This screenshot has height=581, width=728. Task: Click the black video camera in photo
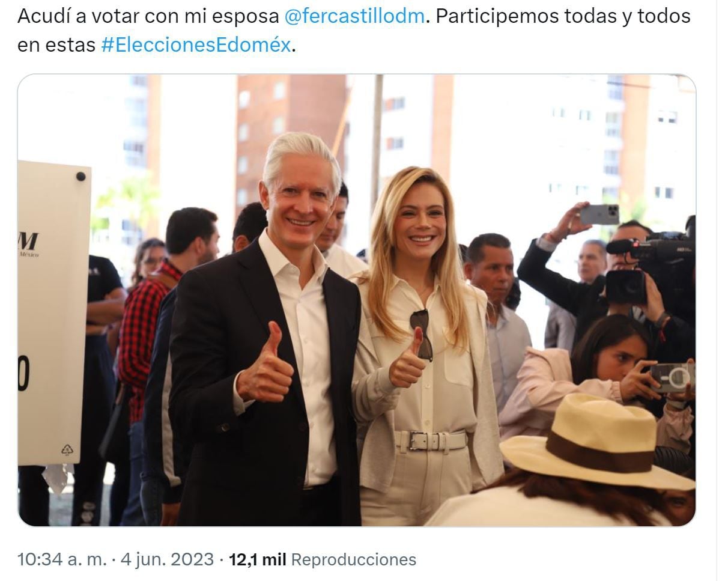[651, 264]
